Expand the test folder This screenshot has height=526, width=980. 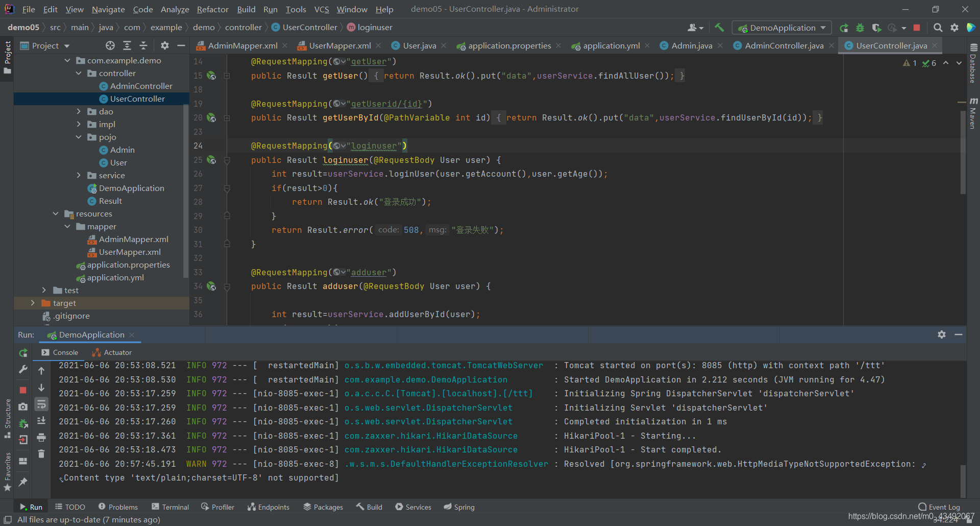[x=44, y=290]
